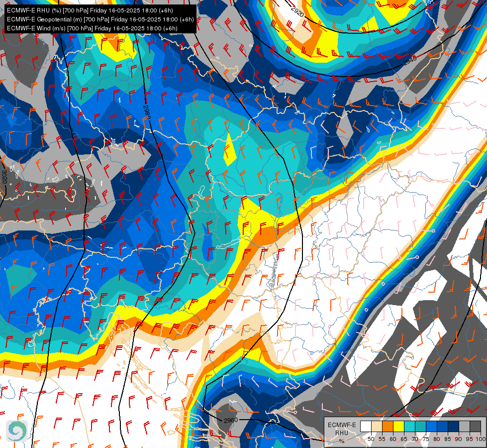Click the legend tick value '55'
This screenshot has width=487, height=448.
click(382, 440)
